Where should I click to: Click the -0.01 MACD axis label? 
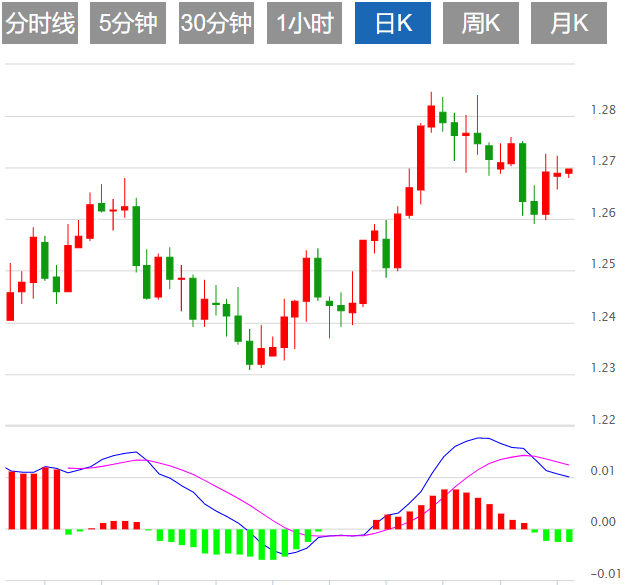pos(606,573)
